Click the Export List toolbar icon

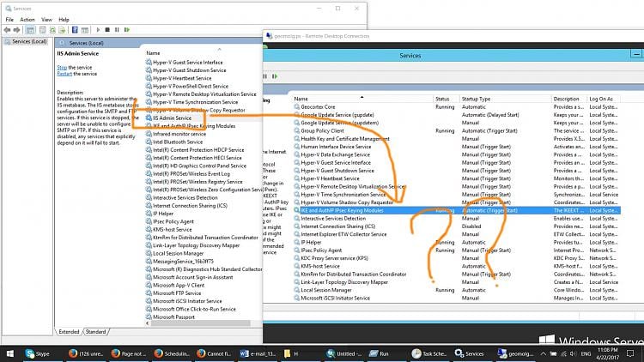tap(62, 30)
